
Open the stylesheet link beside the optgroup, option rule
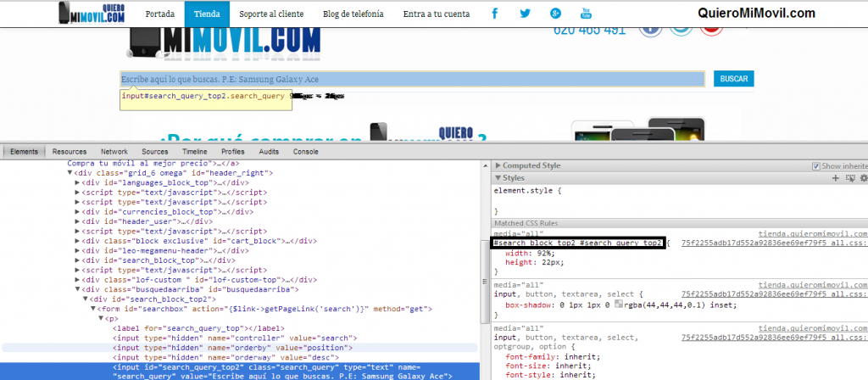pyautogui.click(x=775, y=337)
